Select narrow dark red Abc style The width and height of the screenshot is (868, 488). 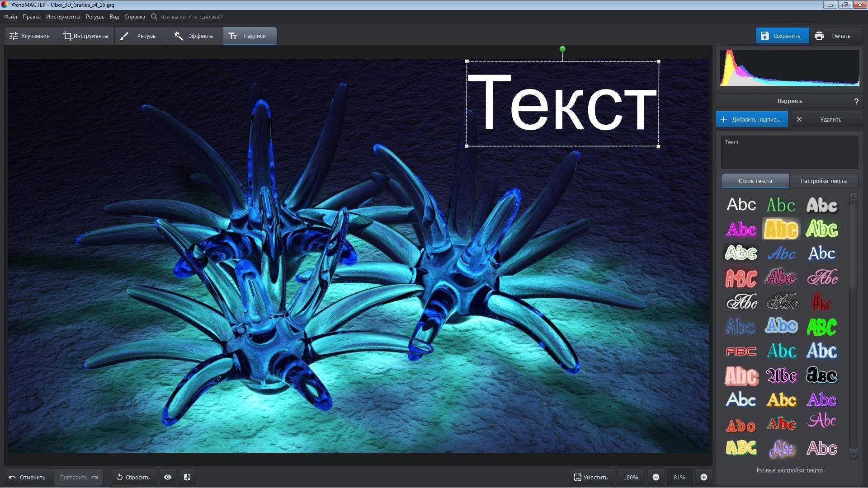tap(821, 302)
